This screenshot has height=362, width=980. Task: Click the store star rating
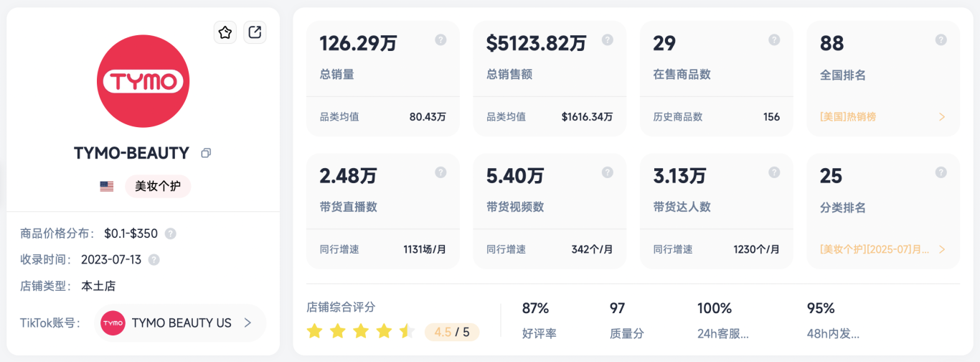360,331
